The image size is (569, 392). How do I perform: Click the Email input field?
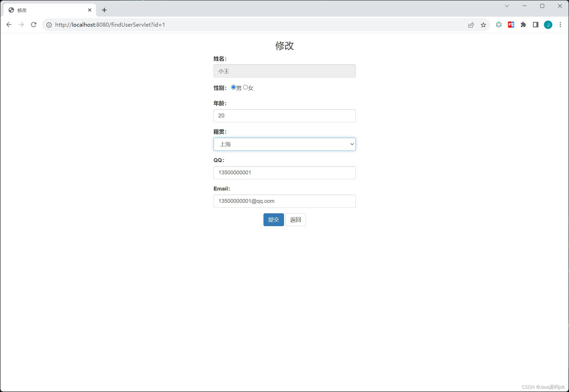284,201
